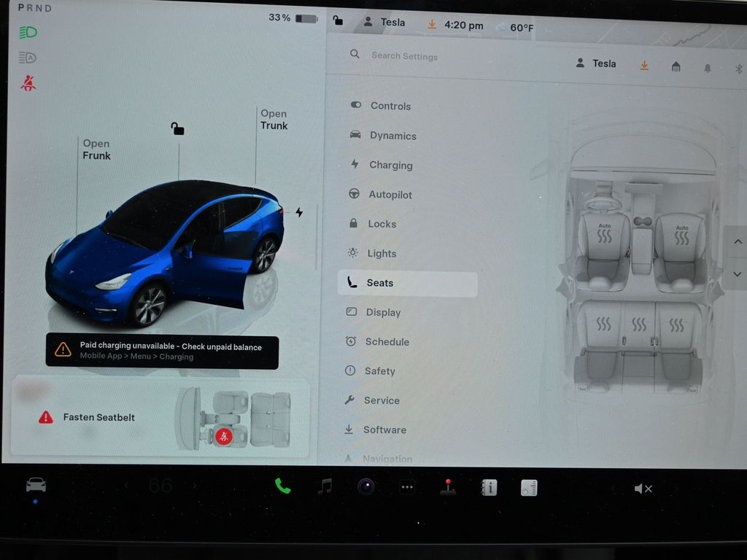Adjust the cabin temperature control showing 66

coord(160,486)
